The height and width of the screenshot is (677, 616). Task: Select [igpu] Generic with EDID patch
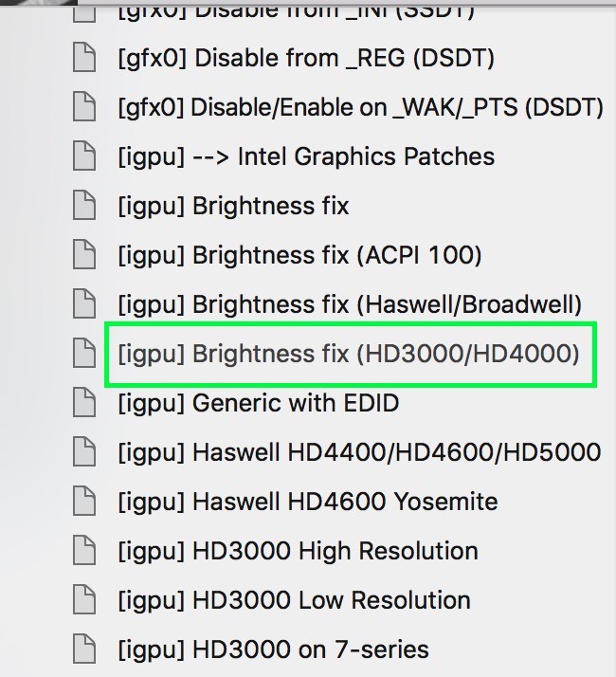pyautogui.click(x=258, y=403)
